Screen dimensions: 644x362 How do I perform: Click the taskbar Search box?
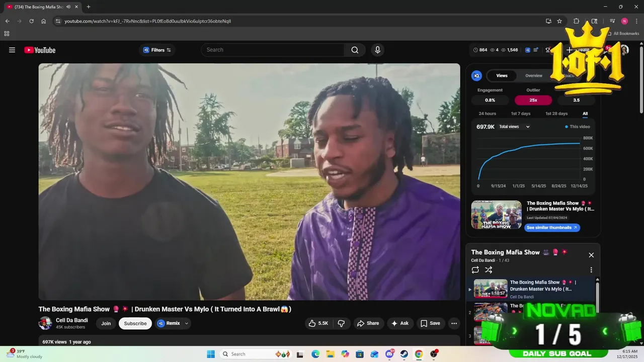coord(255,354)
